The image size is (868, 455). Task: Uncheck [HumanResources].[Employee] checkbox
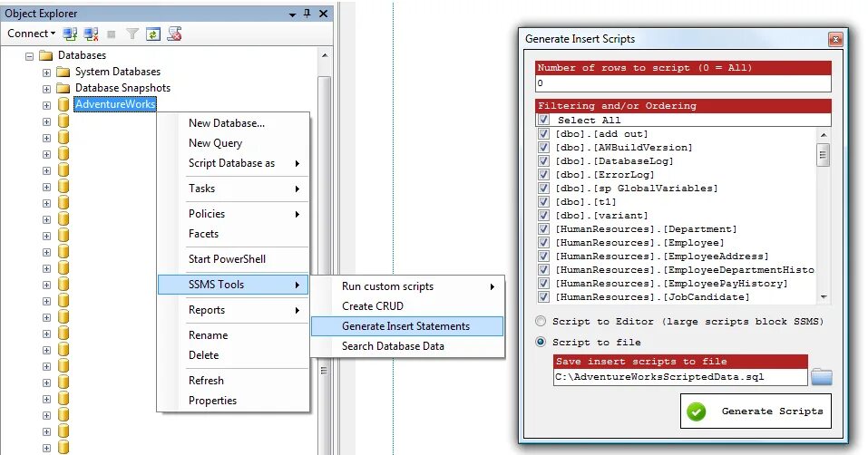543,243
